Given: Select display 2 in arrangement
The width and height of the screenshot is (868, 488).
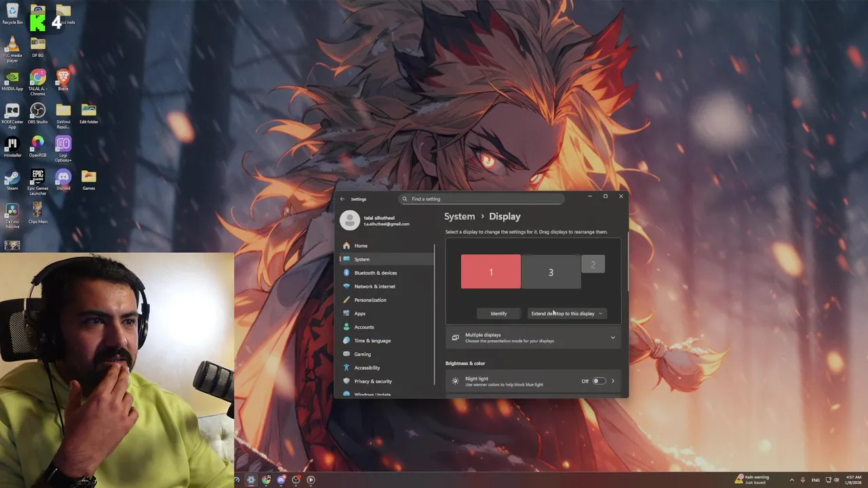Looking at the screenshot, I should click(x=593, y=264).
